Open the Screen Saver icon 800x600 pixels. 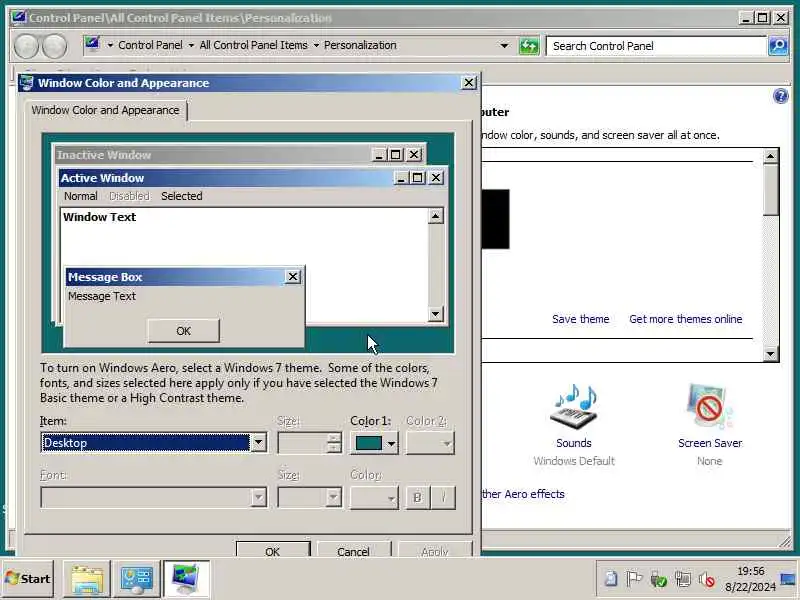pos(710,407)
